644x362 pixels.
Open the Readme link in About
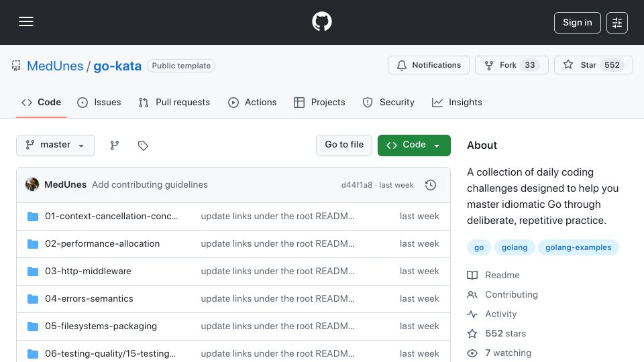[502, 275]
